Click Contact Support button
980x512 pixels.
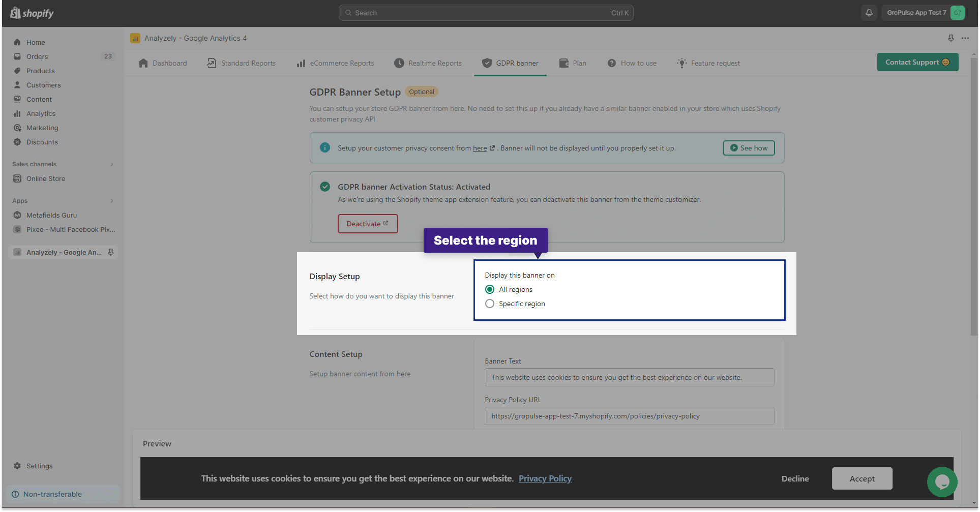pos(917,62)
